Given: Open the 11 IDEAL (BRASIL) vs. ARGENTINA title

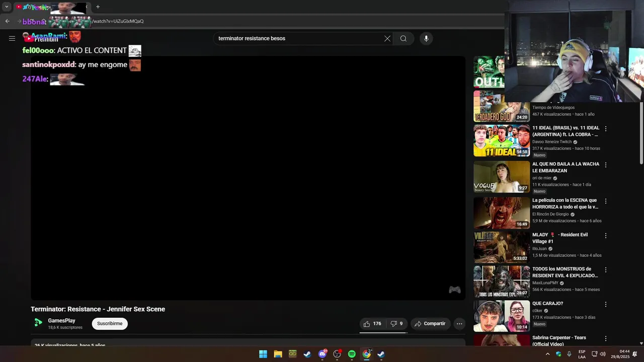Looking at the screenshot, I should pyautogui.click(x=566, y=131).
